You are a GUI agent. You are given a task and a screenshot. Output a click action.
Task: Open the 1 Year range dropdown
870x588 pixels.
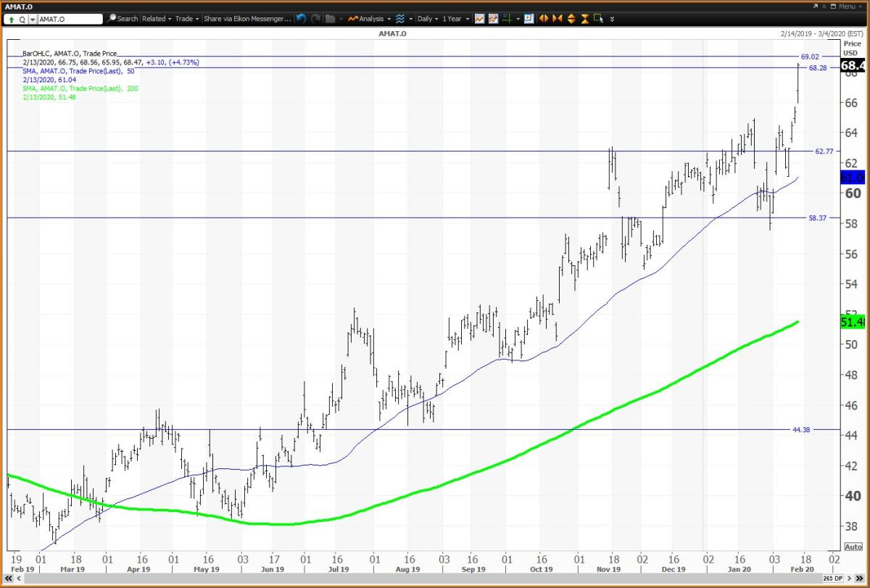click(x=455, y=19)
